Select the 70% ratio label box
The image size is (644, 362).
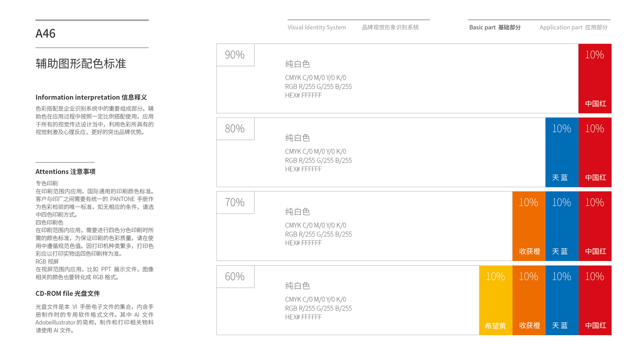tap(235, 203)
